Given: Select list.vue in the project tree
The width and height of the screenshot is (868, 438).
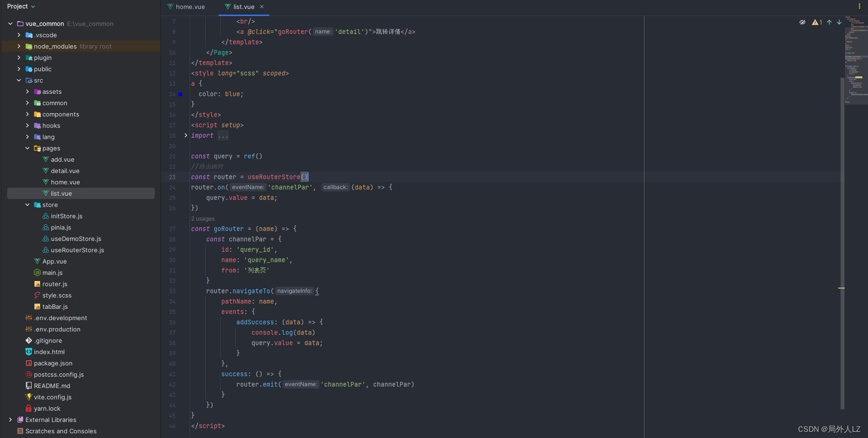Looking at the screenshot, I should click(81, 193).
